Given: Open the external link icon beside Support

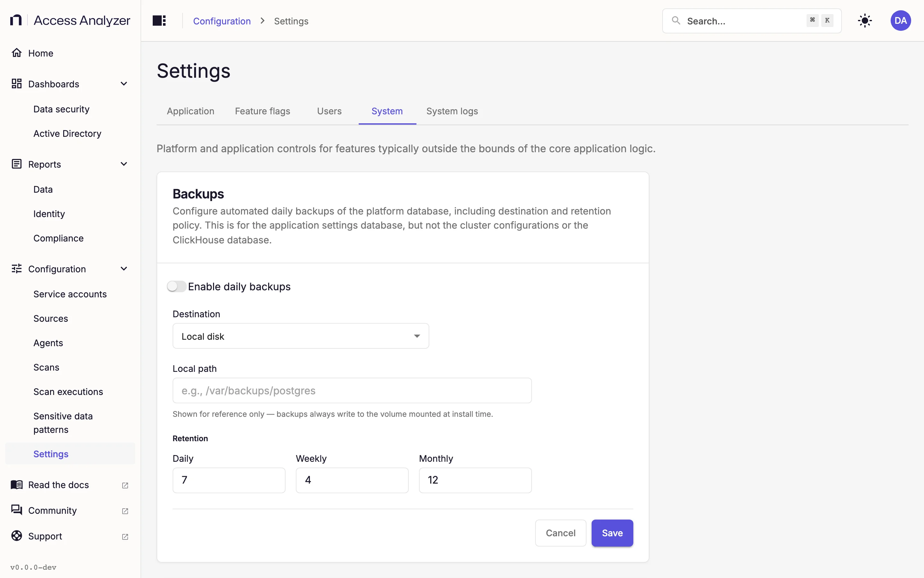Looking at the screenshot, I should pyautogui.click(x=125, y=536).
